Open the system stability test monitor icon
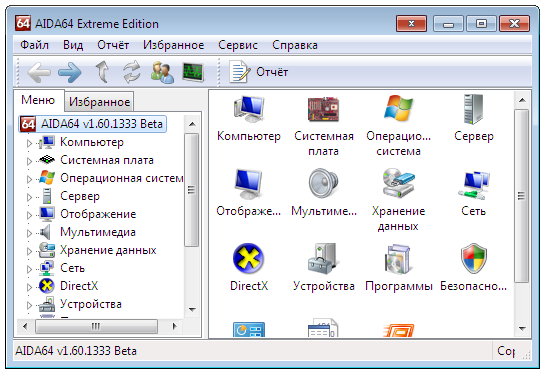This screenshot has height=374, width=545. pos(193,72)
